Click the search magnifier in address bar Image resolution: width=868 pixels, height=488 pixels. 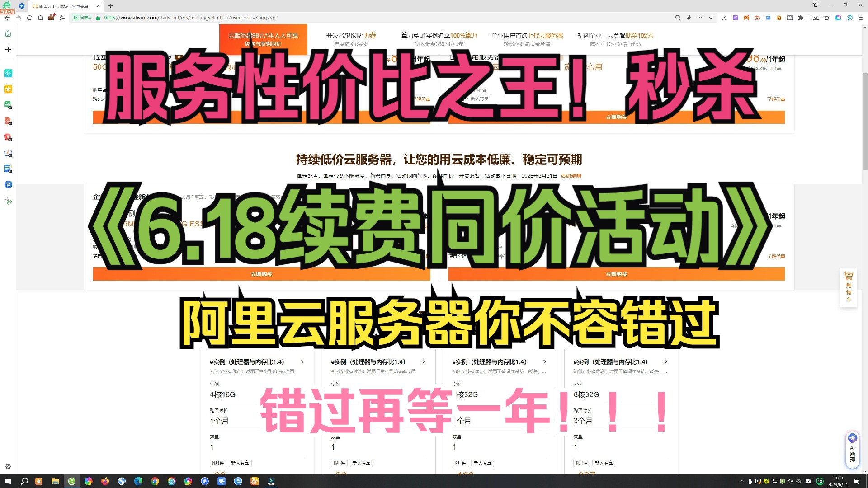(678, 18)
